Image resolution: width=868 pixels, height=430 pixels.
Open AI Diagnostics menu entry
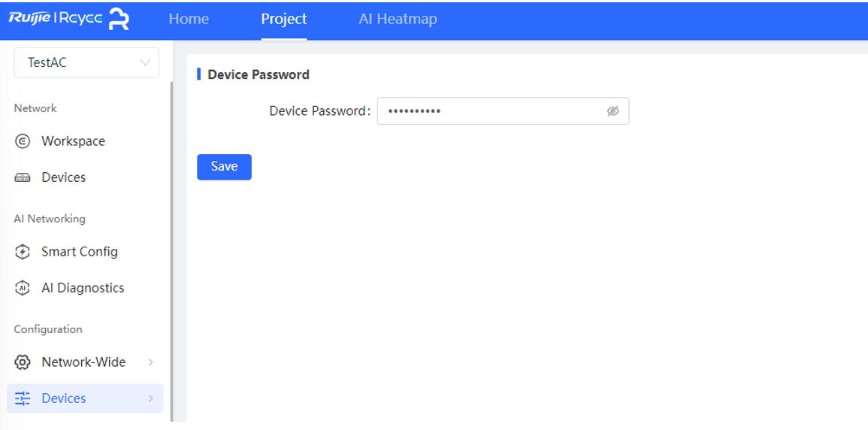(83, 288)
